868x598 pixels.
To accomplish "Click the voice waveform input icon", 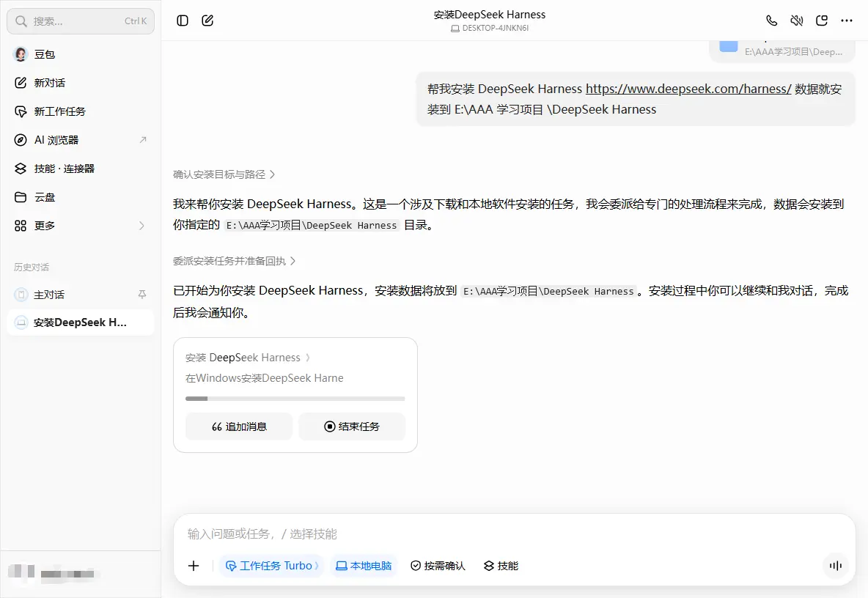I will coord(835,565).
